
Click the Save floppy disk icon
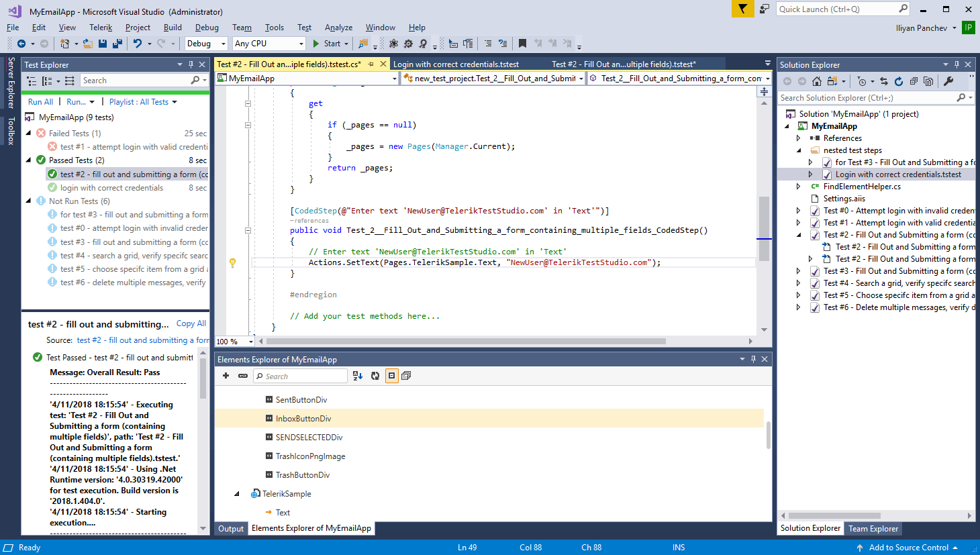click(103, 44)
